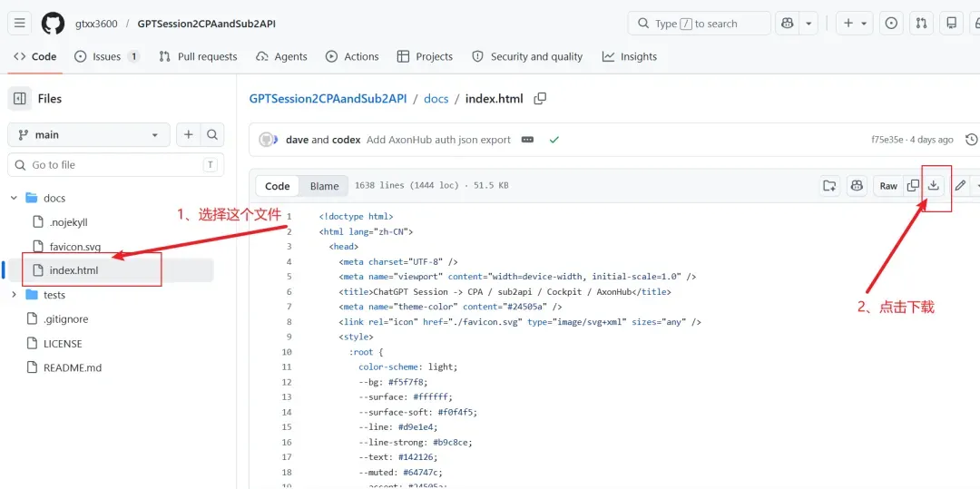The image size is (980, 489).
Task: Add file with the plus button
Action: (x=188, y=135)
